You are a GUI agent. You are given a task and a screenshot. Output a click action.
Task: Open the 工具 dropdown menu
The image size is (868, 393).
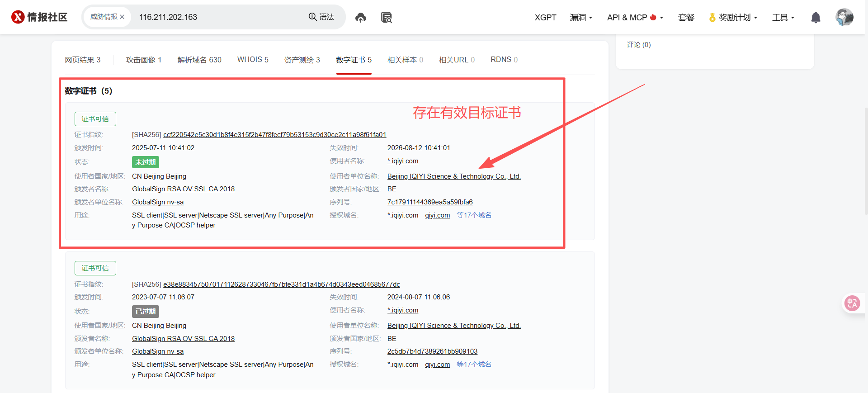tap(783, 18)
